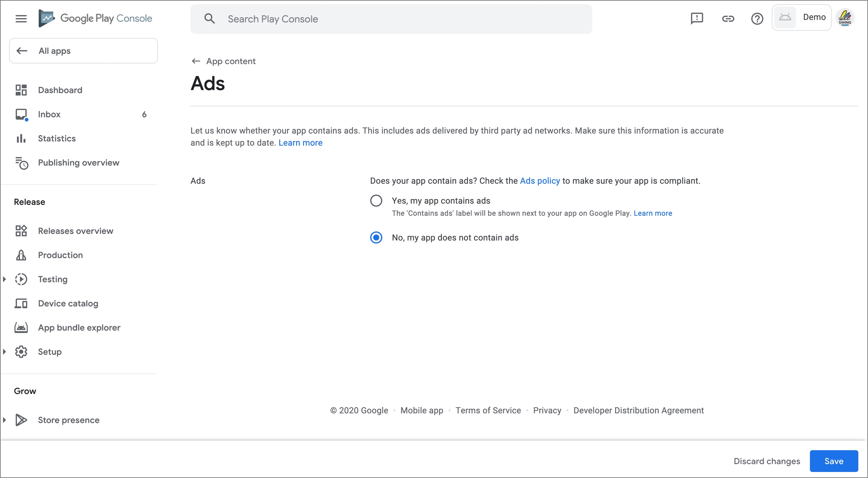This screenshot has height=478, width=868.
Task: Open the hamburger navigation menu
Action: point(21,18)
